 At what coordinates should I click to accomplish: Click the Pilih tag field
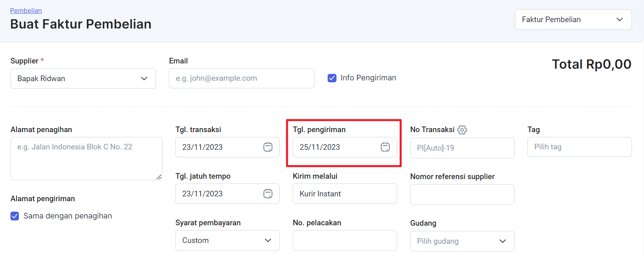(580, 147)
